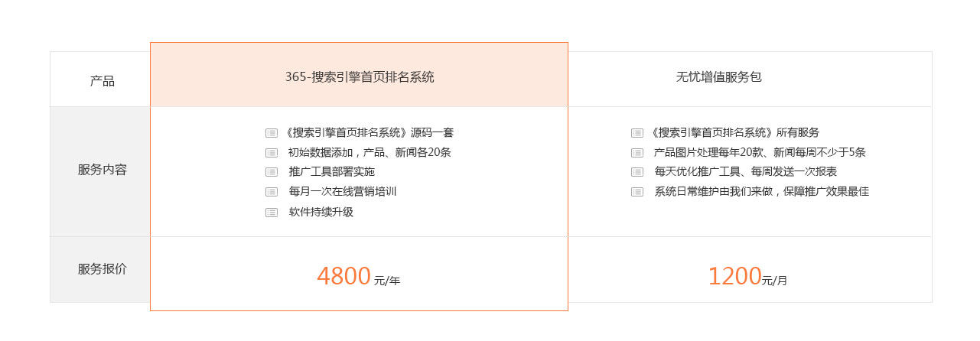Click the 服务内容 row label

(x=103, y=170)
